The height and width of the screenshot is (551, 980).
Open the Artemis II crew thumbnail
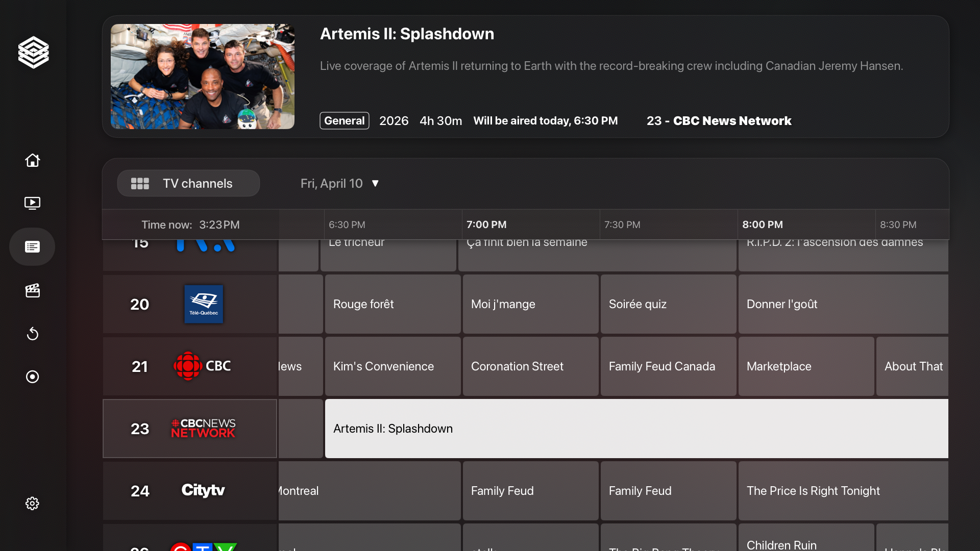pyautogui.click(x=203, y=77)
